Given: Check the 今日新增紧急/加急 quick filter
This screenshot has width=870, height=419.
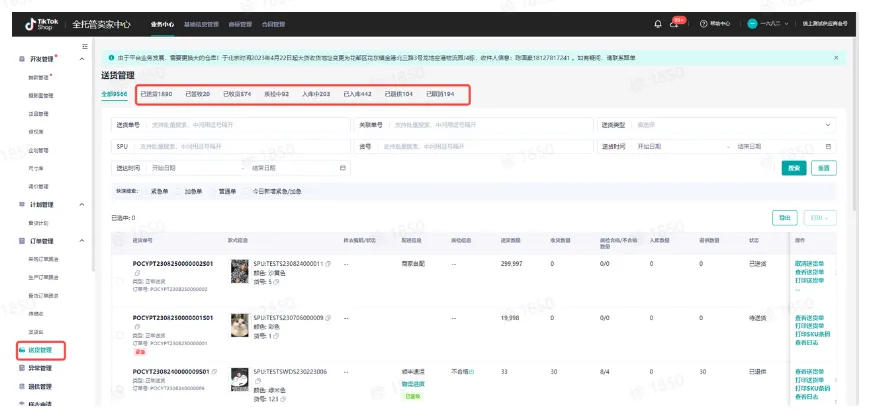Looking at the screenshot, I should 247,191.
